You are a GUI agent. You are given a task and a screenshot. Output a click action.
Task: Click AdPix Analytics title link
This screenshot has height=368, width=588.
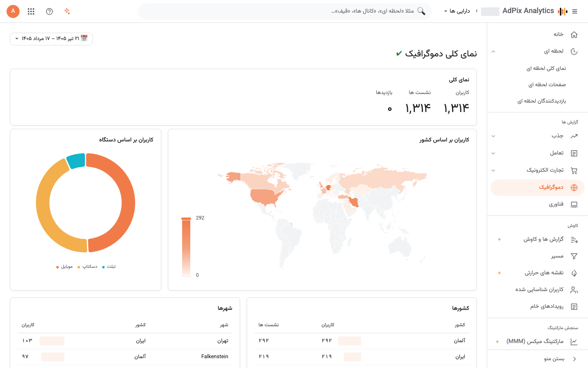click(528, 11)
